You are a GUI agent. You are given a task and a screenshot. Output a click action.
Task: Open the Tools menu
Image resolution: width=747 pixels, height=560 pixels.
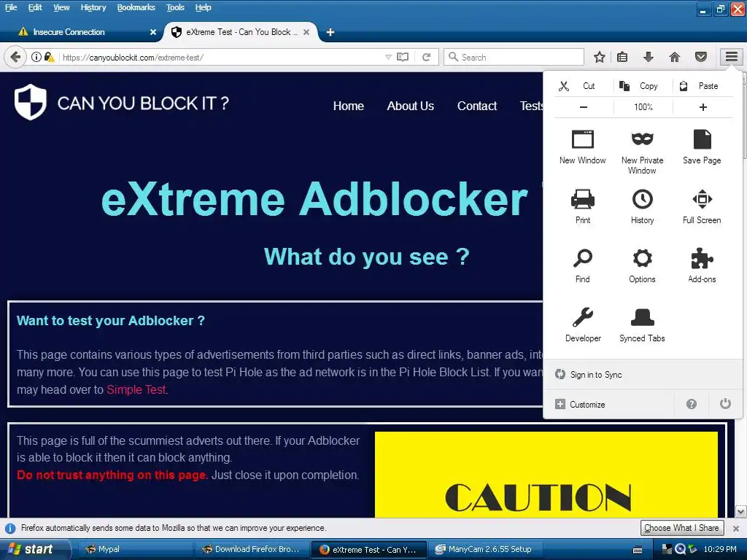tap(175, 7)
